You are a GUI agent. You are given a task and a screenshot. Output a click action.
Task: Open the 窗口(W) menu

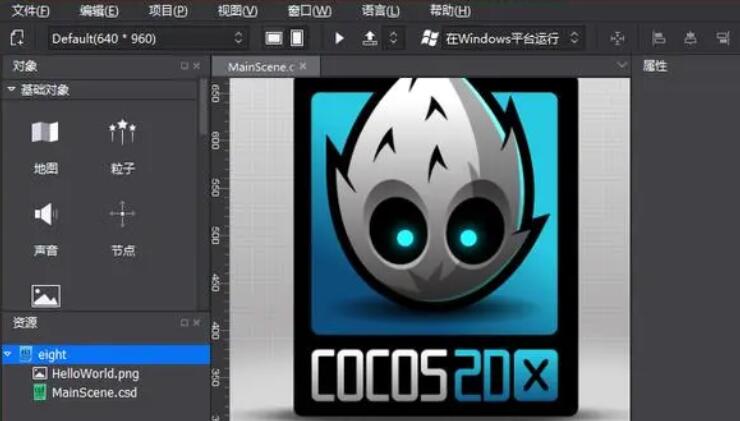(310, 10)
